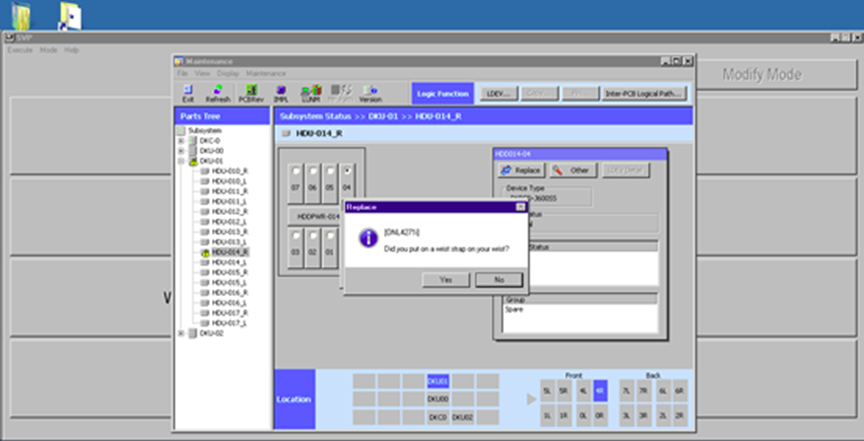Select the radio button for drive 07

[295, 169]
